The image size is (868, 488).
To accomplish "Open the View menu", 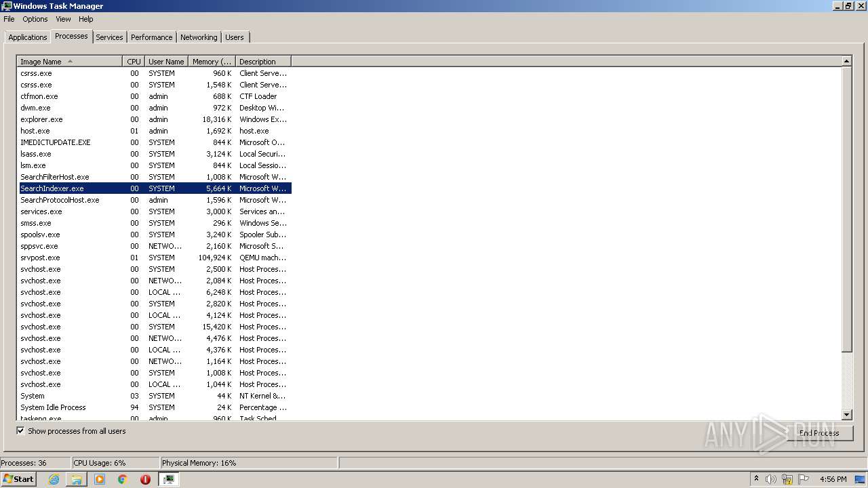I will (63, 19).
